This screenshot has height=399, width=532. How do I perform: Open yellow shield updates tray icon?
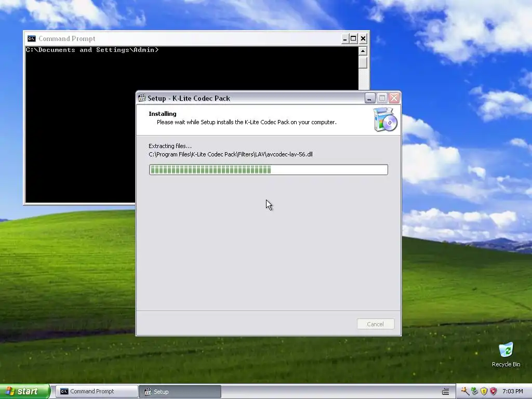click(484, 391)
